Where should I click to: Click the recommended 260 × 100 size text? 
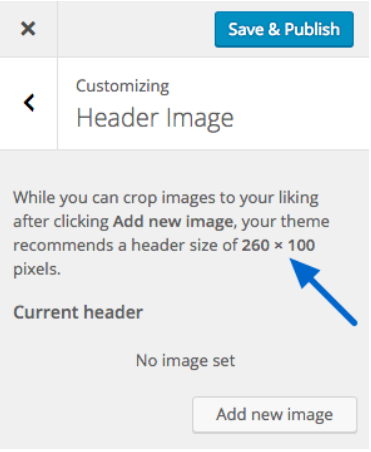pos(278,245)
